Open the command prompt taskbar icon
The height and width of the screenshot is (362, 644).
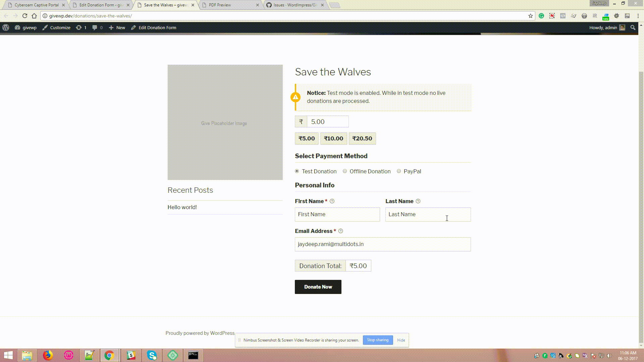193,355
